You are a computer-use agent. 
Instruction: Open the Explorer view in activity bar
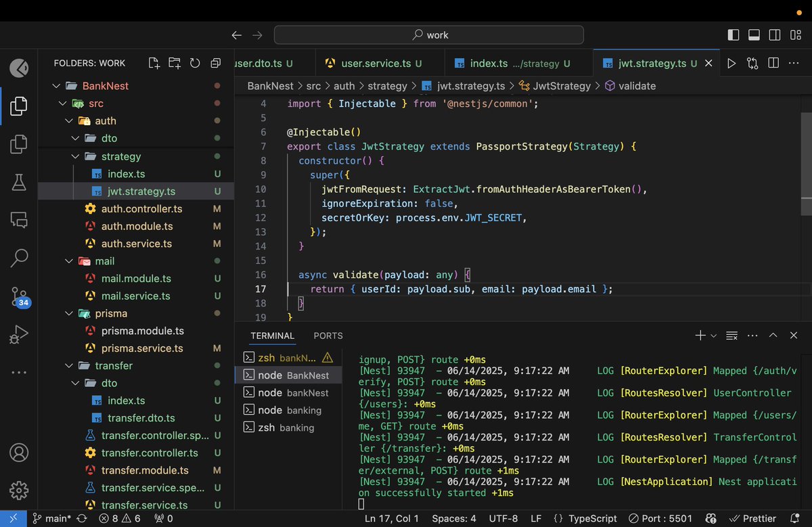[19, 106]
